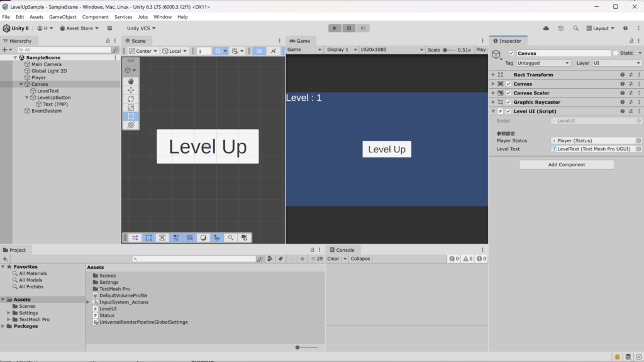The image size is (644, 362).
Task: Select LevelUpButton in the Hierarchy
Action: point(53,98)
